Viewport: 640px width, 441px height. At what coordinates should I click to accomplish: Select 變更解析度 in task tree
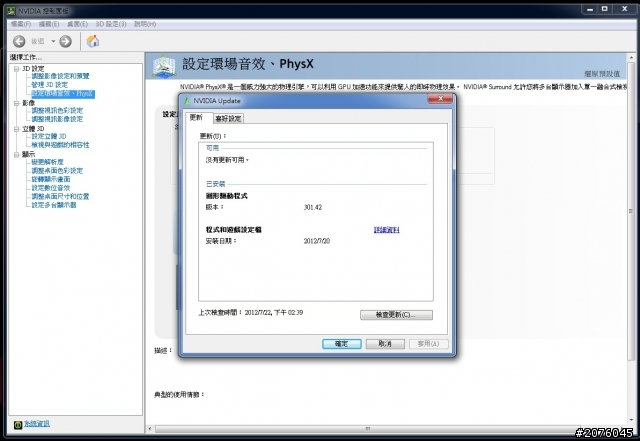(48, 162)
